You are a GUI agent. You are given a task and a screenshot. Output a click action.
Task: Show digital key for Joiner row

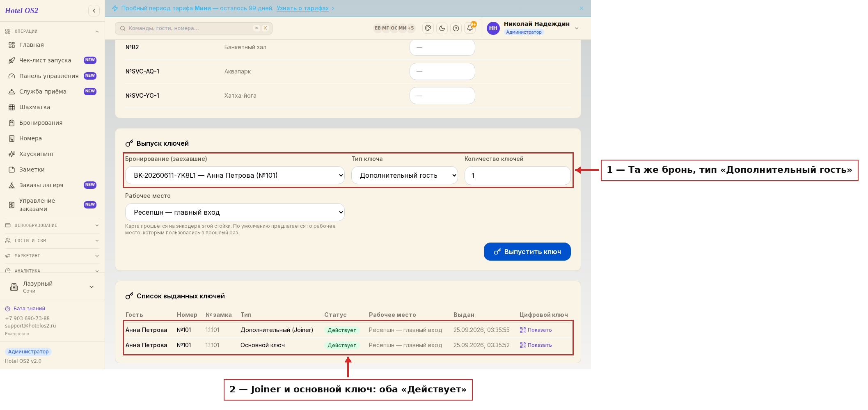click(x=536, y=330)
